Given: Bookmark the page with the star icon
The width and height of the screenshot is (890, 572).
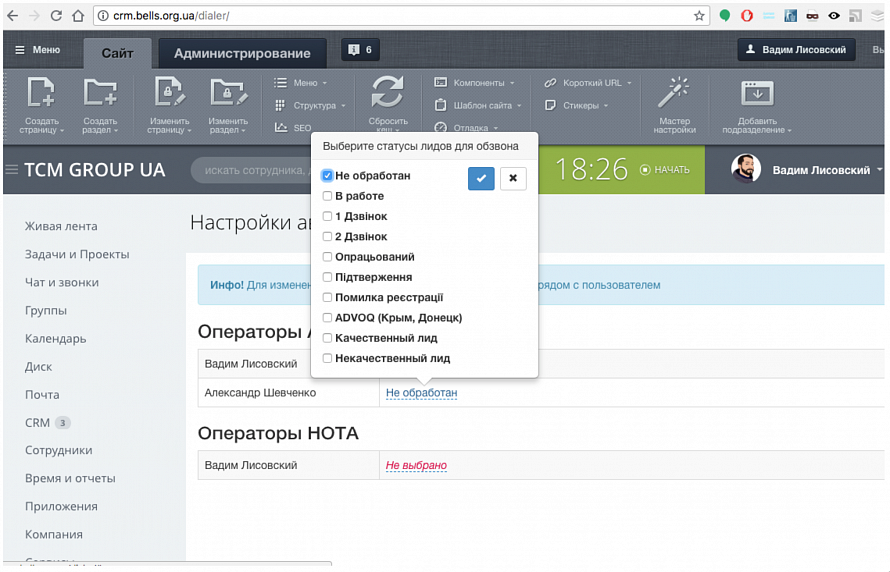Looking at the screenshot, I should coord(699,16).
